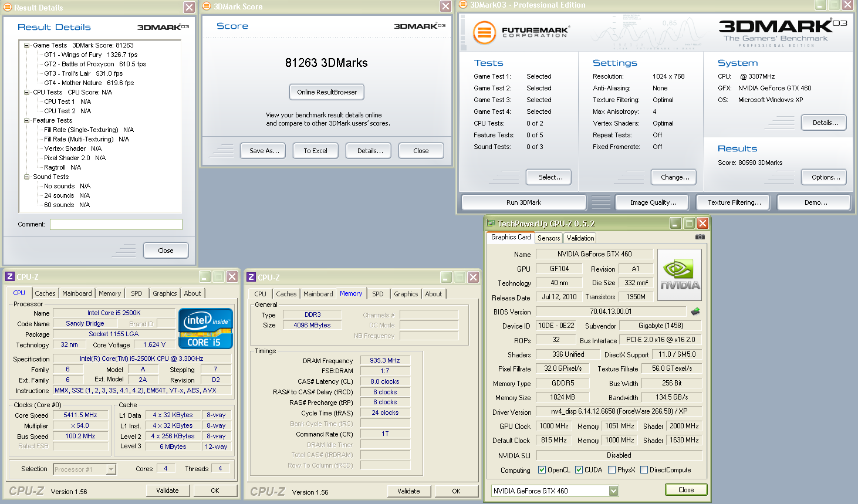This screenshot has height=504, width=858.
Task: Click the BIOS Version field in GPU-Z
Action: [610, 312]
